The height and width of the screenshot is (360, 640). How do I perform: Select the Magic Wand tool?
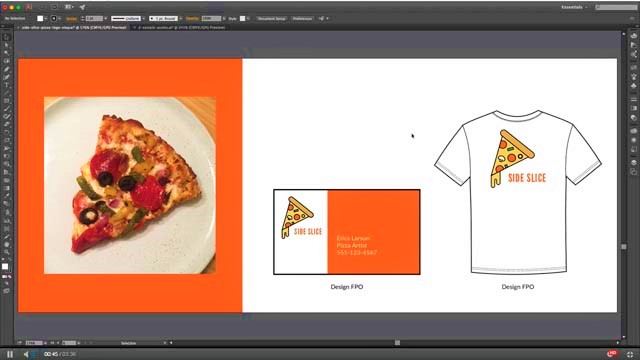click(6, 53)
